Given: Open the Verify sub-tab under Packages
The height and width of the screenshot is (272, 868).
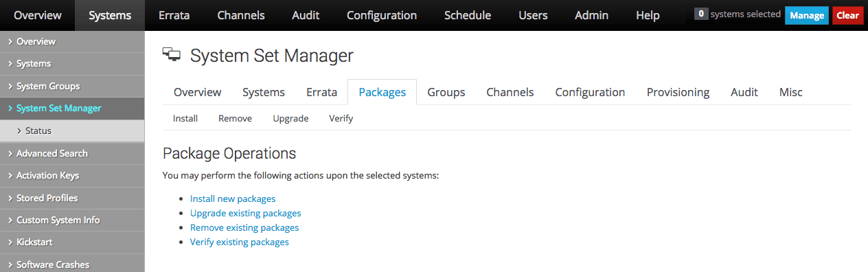Looking at the screenshot, I should pos(341,118).
